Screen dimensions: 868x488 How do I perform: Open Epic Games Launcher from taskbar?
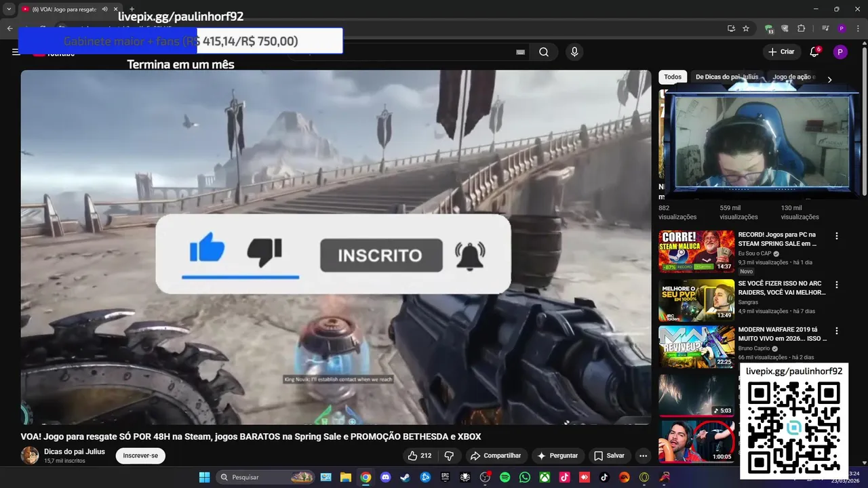tap(446, 477)
